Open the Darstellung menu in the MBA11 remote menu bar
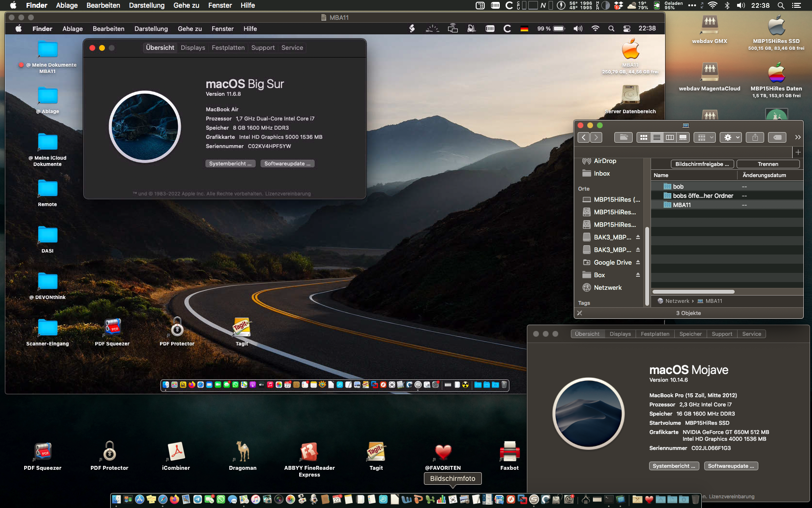812x508 pixels. [151, 29]
